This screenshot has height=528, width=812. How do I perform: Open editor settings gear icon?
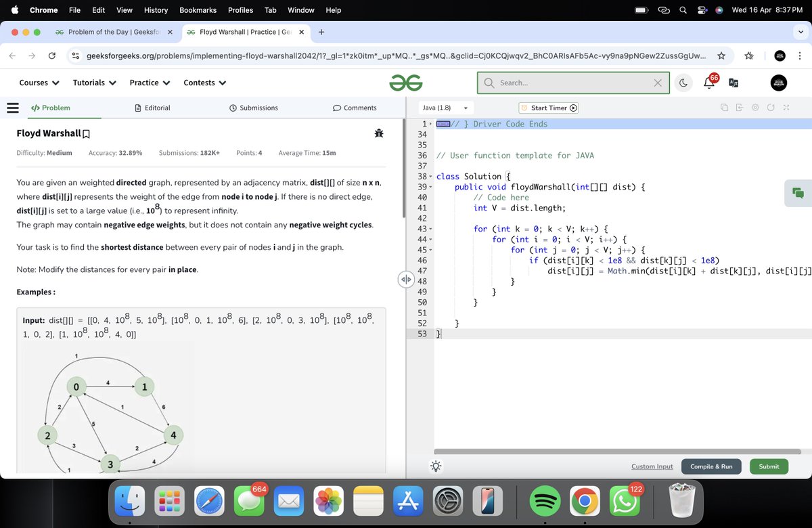pyautogui.click(x=755, y=108)
